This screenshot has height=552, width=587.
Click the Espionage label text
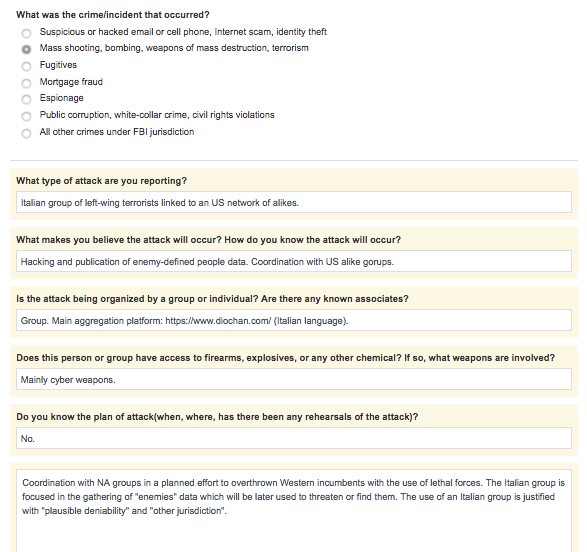point(61,98)
